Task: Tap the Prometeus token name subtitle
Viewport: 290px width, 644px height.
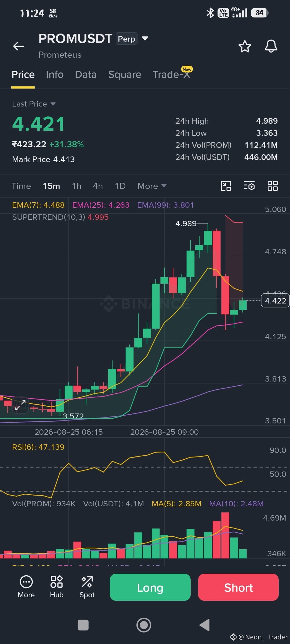Action: [60, 55]
